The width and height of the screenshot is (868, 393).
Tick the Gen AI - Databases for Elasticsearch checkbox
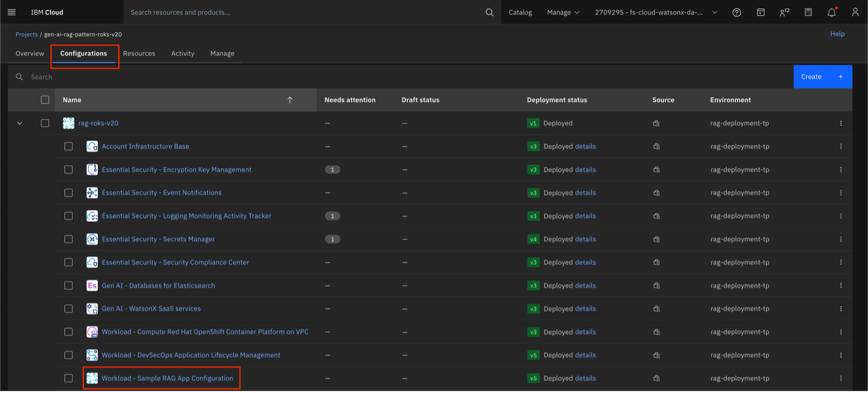(x=69, y=285)
